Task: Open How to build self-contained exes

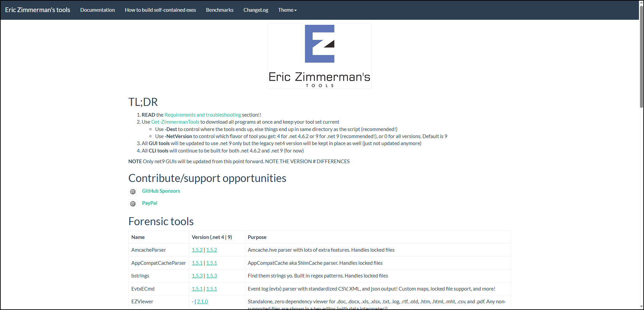Action: coord(160,10)
